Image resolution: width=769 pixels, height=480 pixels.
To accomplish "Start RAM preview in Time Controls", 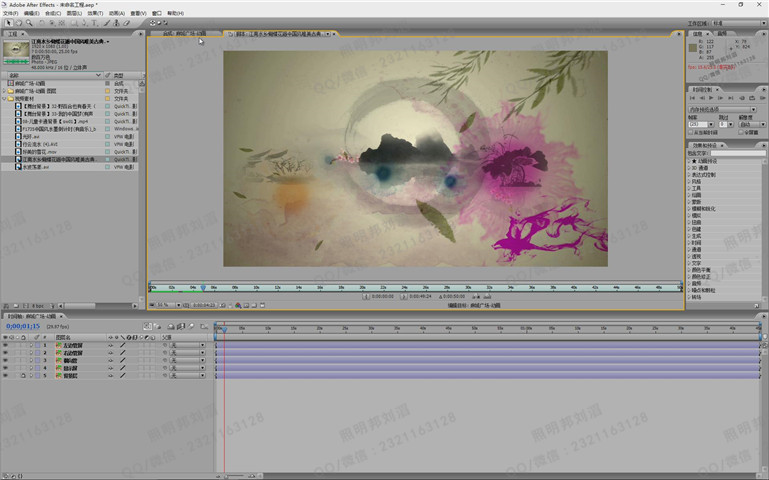I will [x=762, y=98].
